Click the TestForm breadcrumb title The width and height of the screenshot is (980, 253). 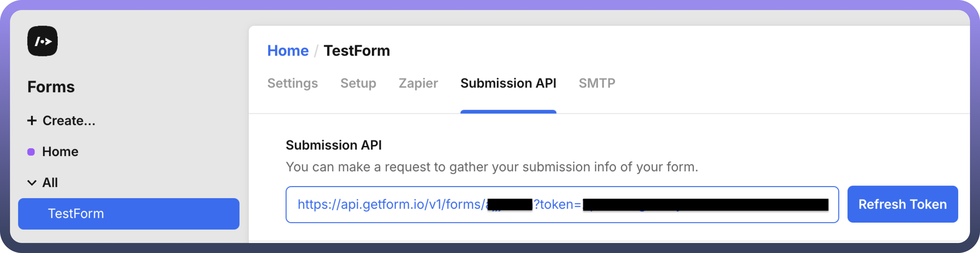(x=356, y=51)
